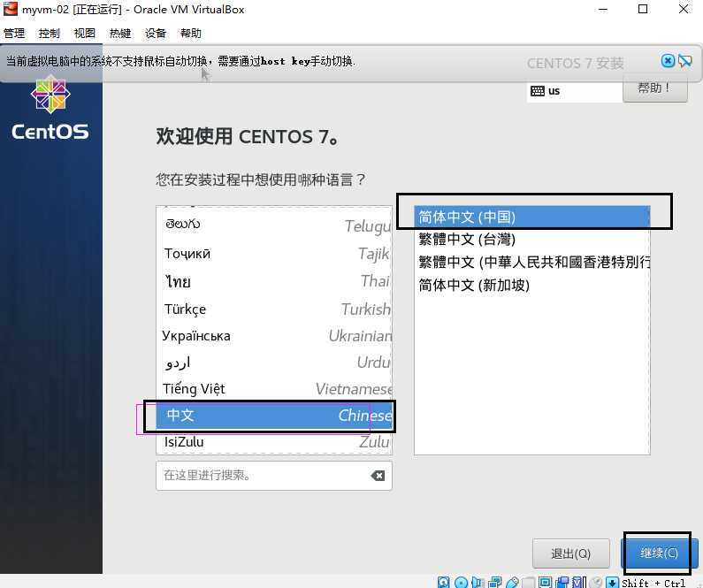Select the Telugu language row
This screenshot has width=703, height=588.
click(274, 225)
